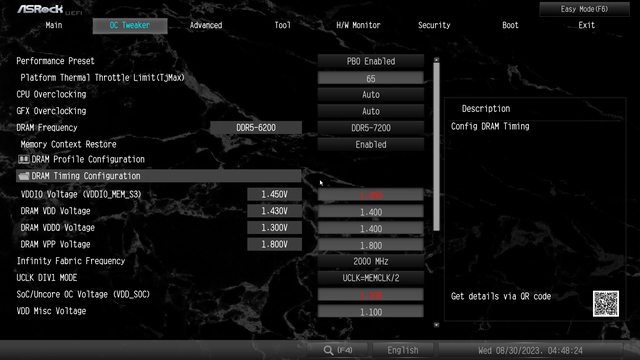
Task: Go to the Tool tab
Action: point(282,25)
